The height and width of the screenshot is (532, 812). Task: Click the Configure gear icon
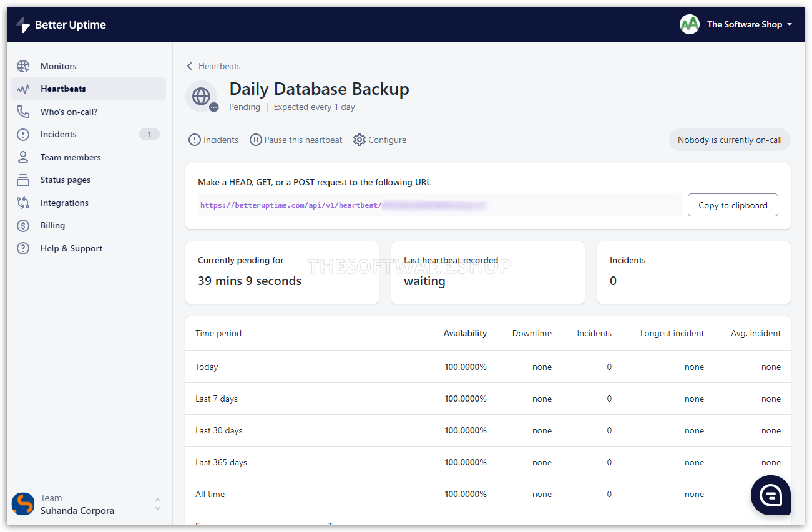tap(359, 140)
